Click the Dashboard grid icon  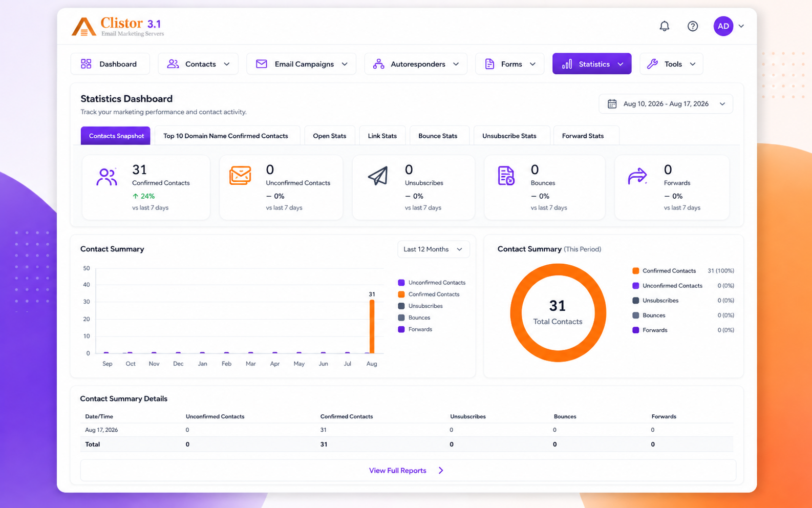click(86, 64)
